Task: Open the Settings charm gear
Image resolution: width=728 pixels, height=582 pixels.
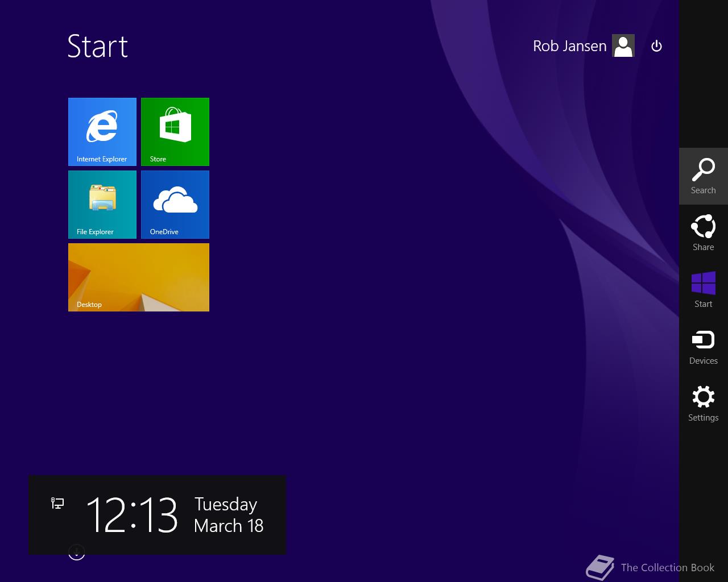Action: pyautogui.click(x=704, y=397)
